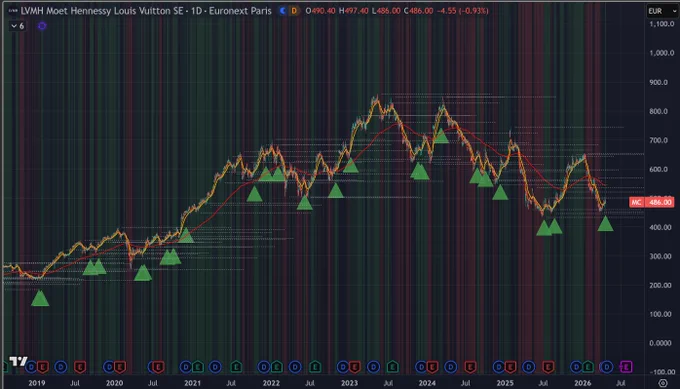Viewport: 680px width, 389px height.
Task: Click the high price value H497.40
Action: tap(353, 11)
